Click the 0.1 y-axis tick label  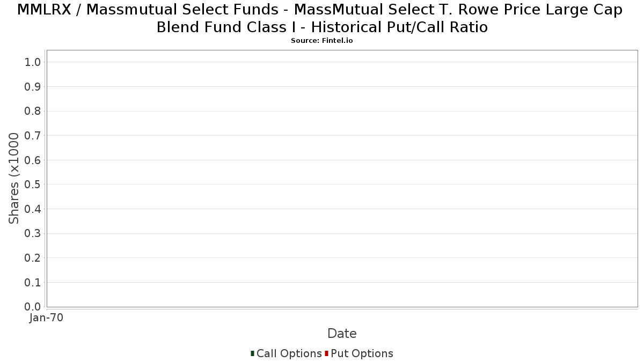coord(33,282)
